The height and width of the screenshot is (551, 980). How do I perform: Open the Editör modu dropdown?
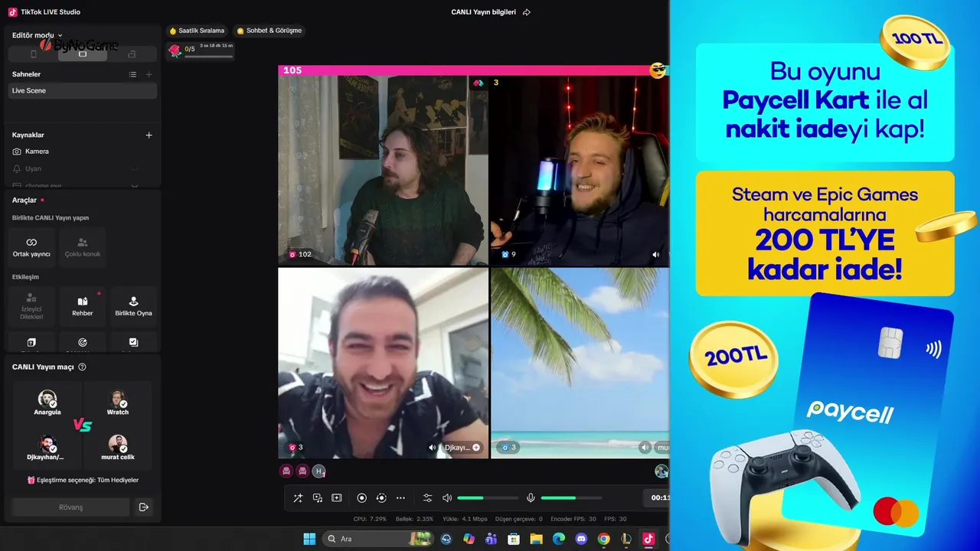[38, 35]
